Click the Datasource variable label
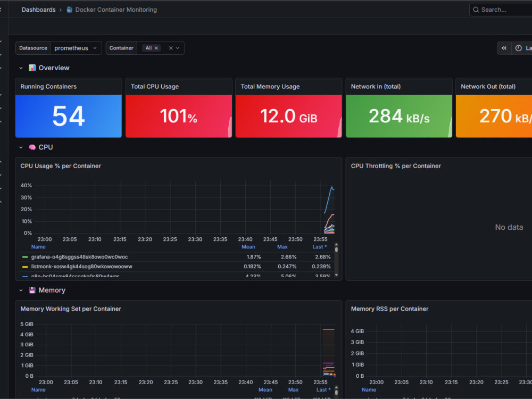This screenshot has width=532, height=399. (x=33, y=48)
